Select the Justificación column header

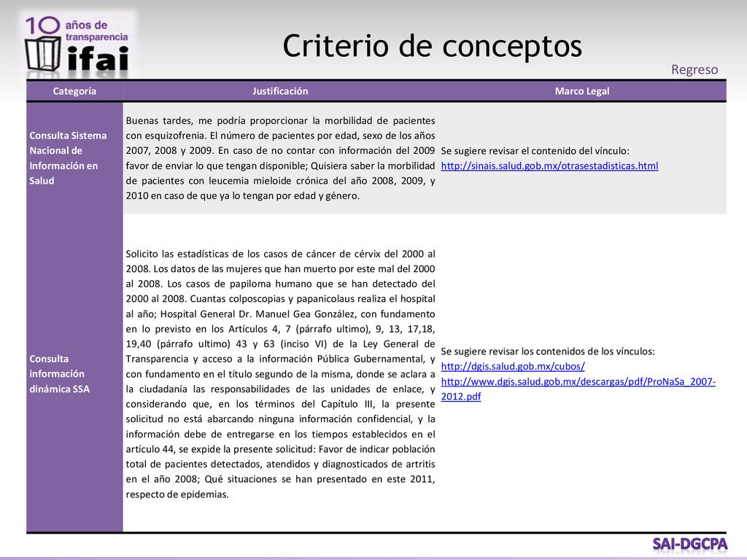(280, 91)
